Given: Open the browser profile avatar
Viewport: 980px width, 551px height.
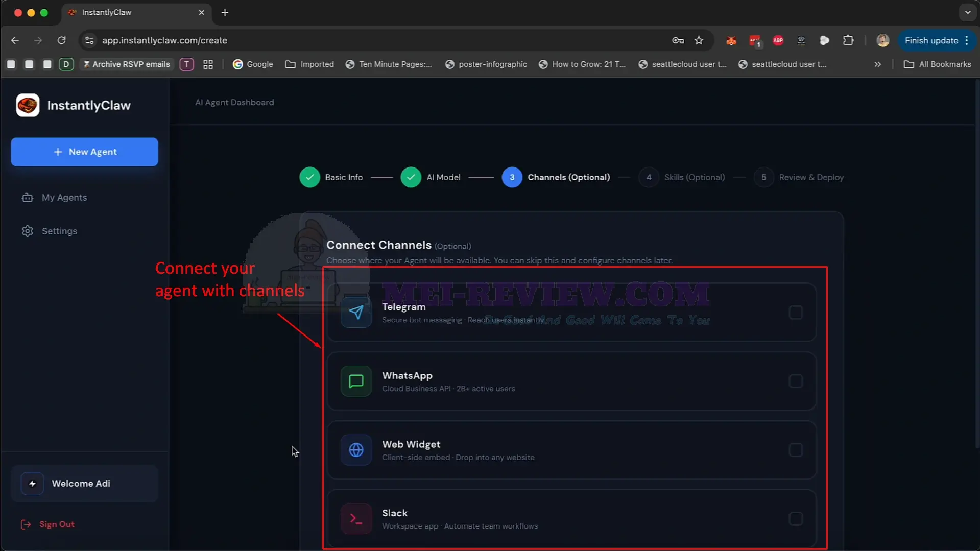Looking at the screenshot, I should pos(882,40).
